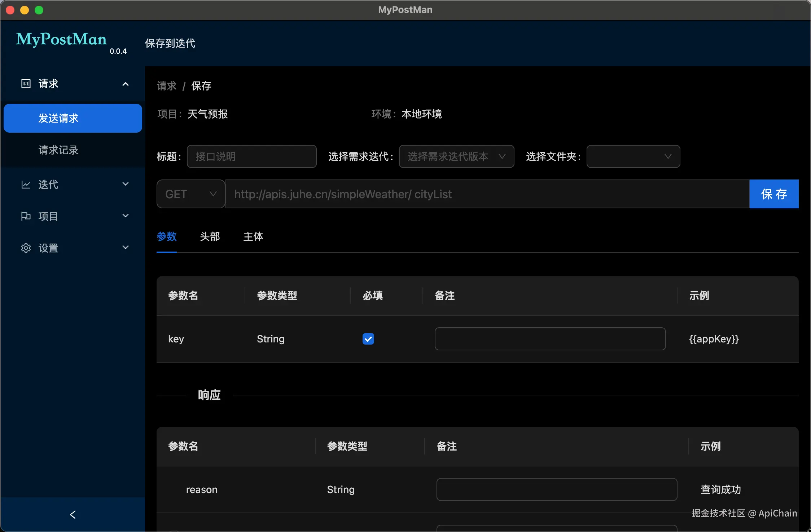811x532 pixels.
Task: Switch to the 主体 tab
Action: click(253, 236)
